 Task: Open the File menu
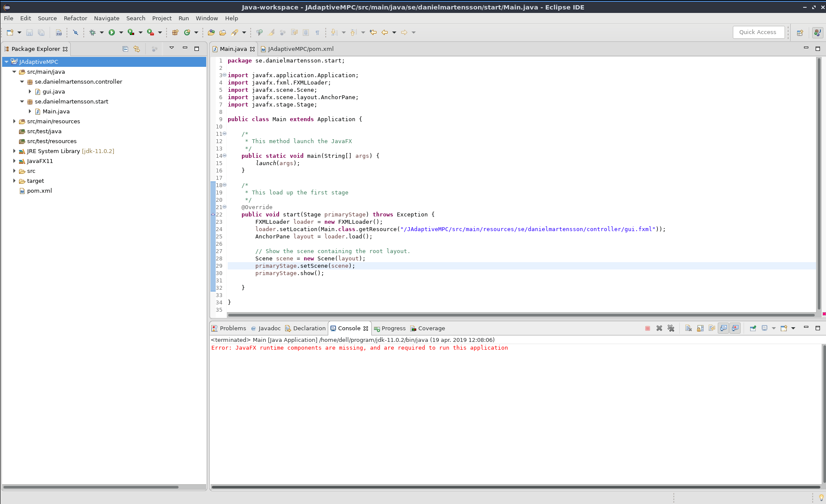9,18
